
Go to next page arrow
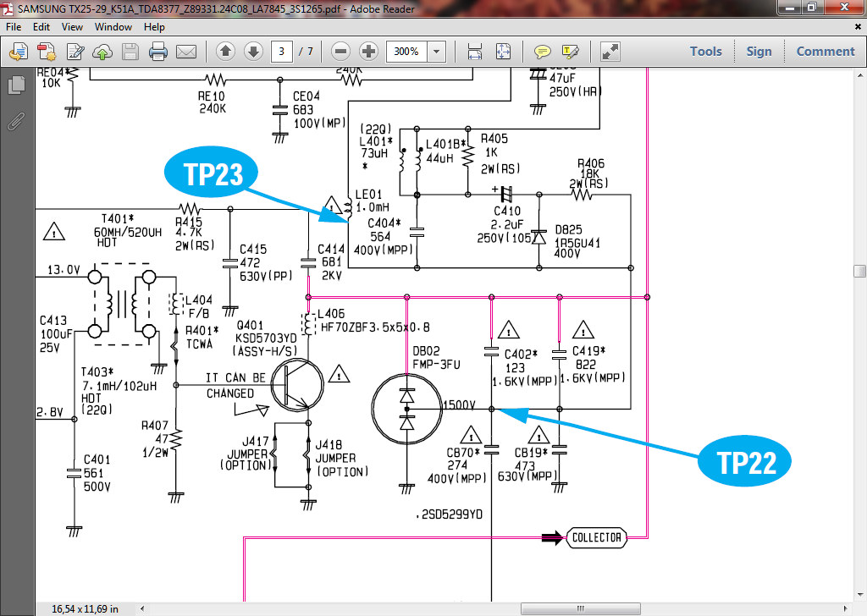tap(253, 52)
